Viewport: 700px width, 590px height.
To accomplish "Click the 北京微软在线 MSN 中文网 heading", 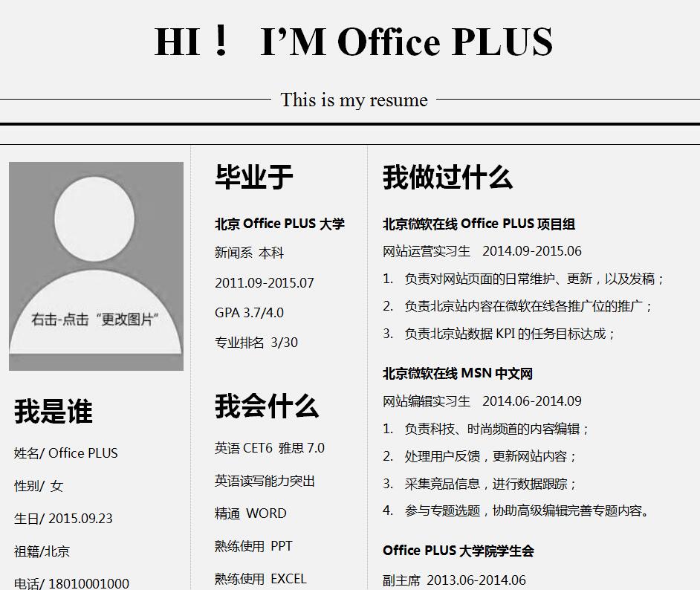I will point(458,373).
